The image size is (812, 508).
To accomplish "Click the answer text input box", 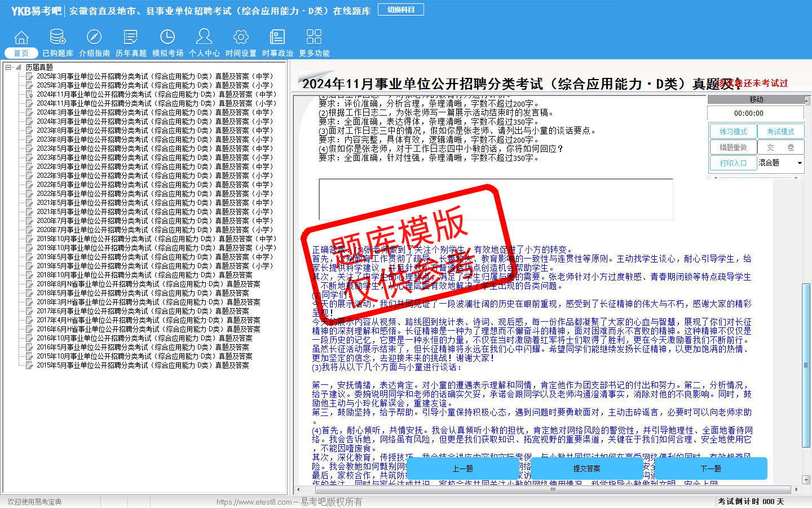I will [496, 199].
